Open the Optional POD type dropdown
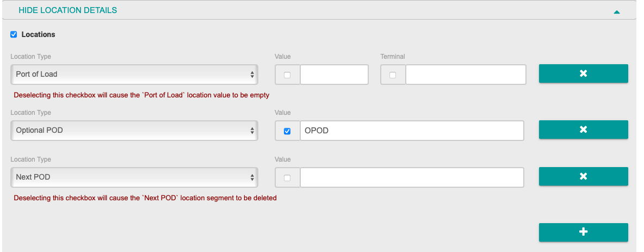This screenshot has height=252, width=644. click(x=134, y=131)
